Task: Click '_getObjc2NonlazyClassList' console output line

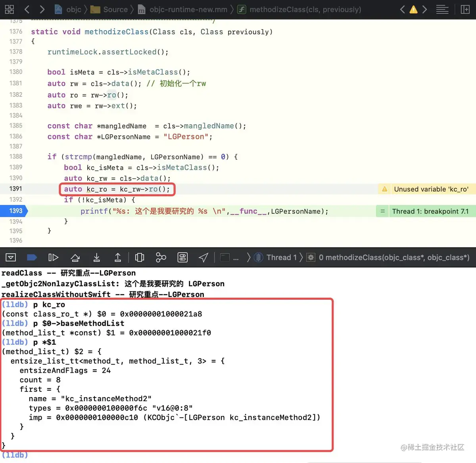Action: 113,284
